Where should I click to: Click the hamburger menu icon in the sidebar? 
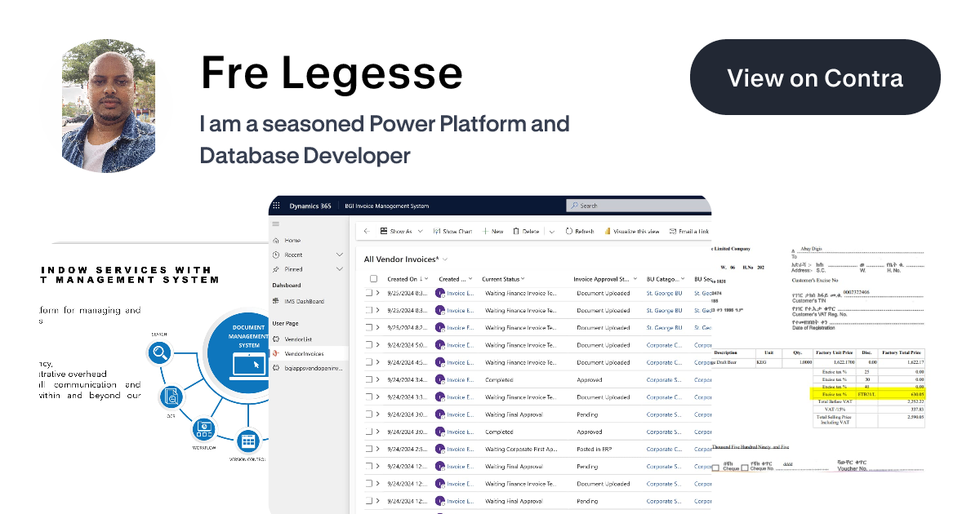click(x=276, y=224)
